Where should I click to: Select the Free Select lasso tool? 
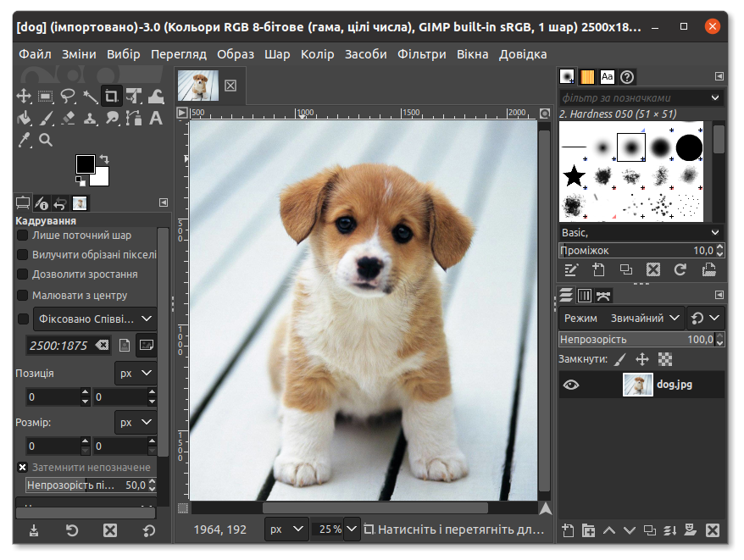coord(68,96)
